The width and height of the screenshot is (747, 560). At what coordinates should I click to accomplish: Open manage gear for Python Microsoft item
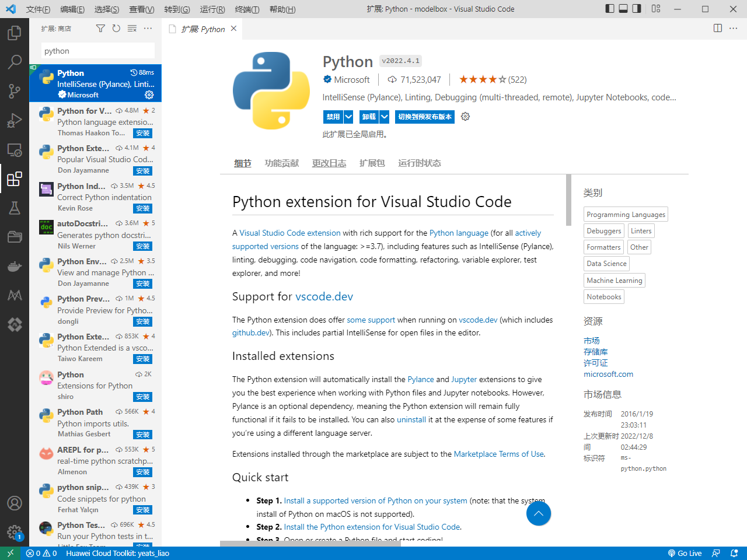149,94
